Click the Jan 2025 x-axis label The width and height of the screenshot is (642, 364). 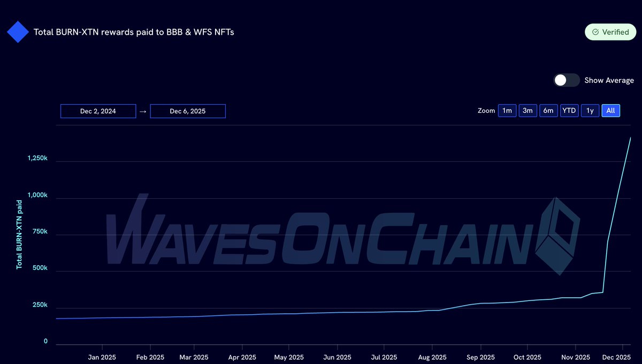[102, 357]
